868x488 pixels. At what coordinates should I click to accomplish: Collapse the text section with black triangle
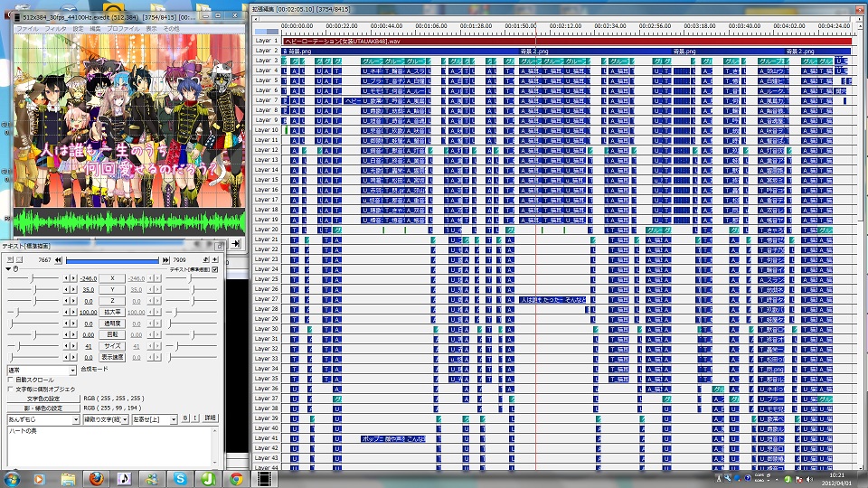8,269
